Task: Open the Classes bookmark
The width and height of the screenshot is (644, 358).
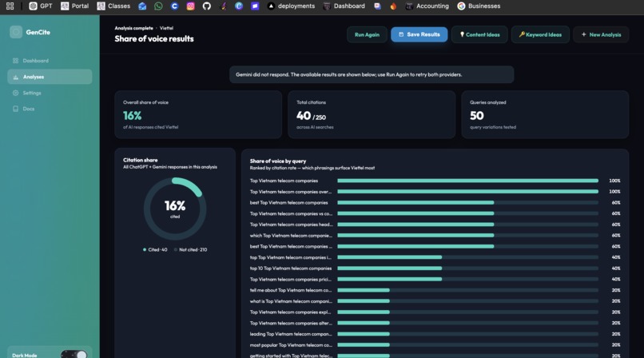Action: pos(113,6)
